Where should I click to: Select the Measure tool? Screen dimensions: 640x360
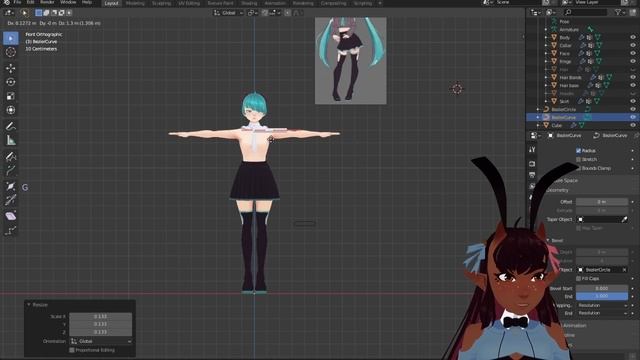(11, 140)
